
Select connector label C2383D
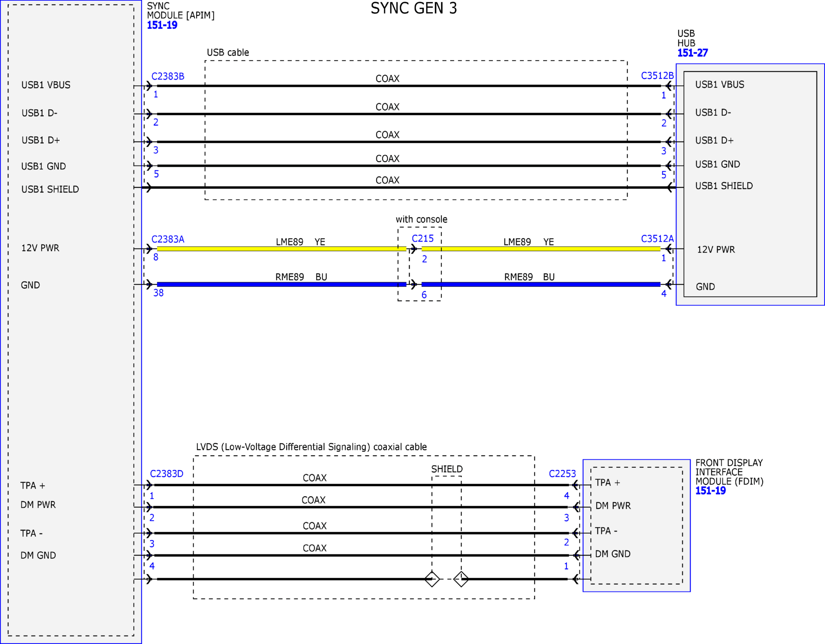pos(167,474)
